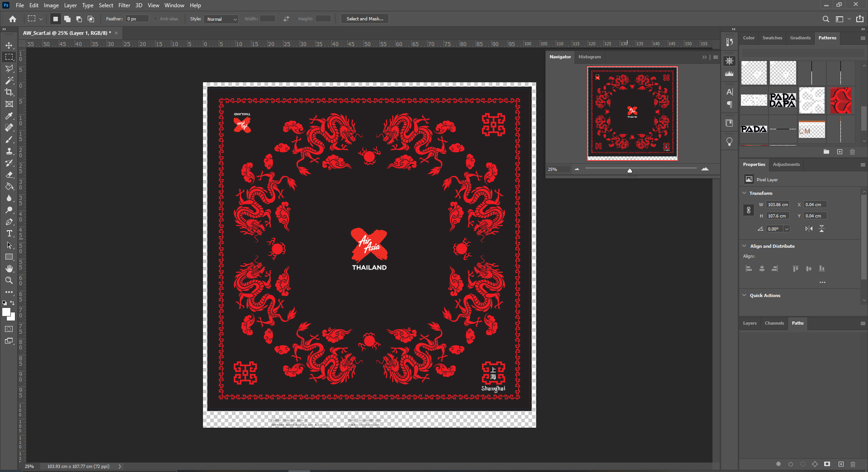
Task: Switch to the Adjustments tab
Action: tap(786, 165)
